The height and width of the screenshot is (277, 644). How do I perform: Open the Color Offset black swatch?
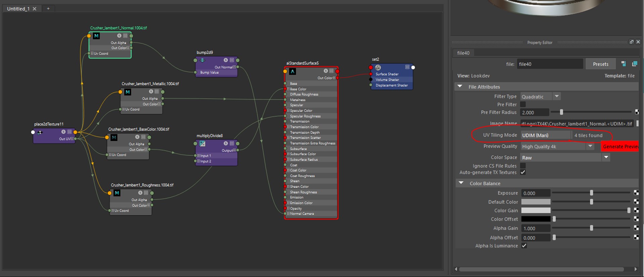pos(536,219)
